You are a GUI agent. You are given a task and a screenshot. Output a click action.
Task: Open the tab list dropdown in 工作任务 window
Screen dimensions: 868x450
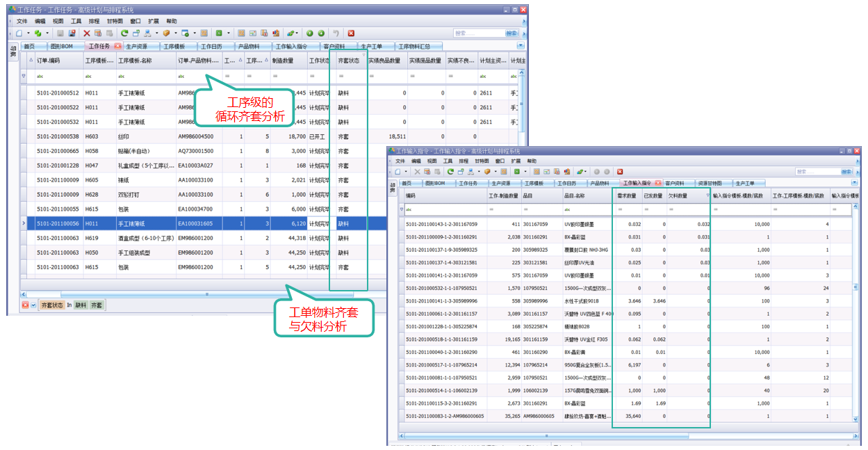tap(521, 45)
